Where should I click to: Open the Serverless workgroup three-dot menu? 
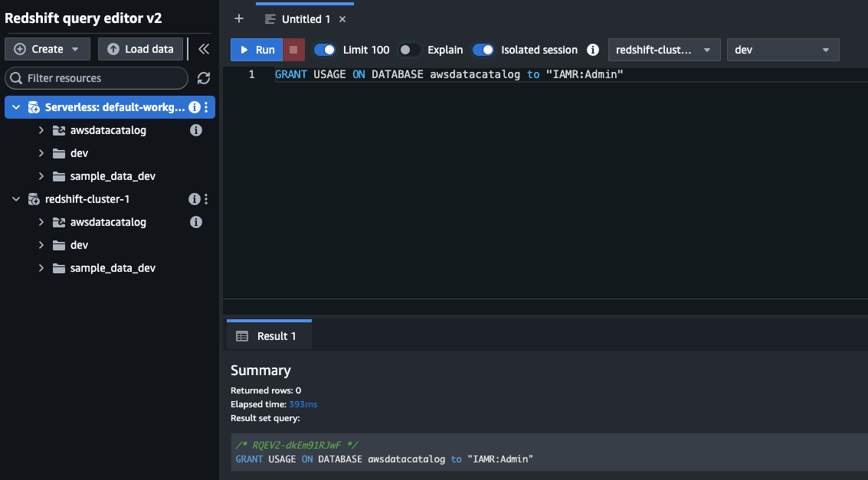tap(207, 107)
